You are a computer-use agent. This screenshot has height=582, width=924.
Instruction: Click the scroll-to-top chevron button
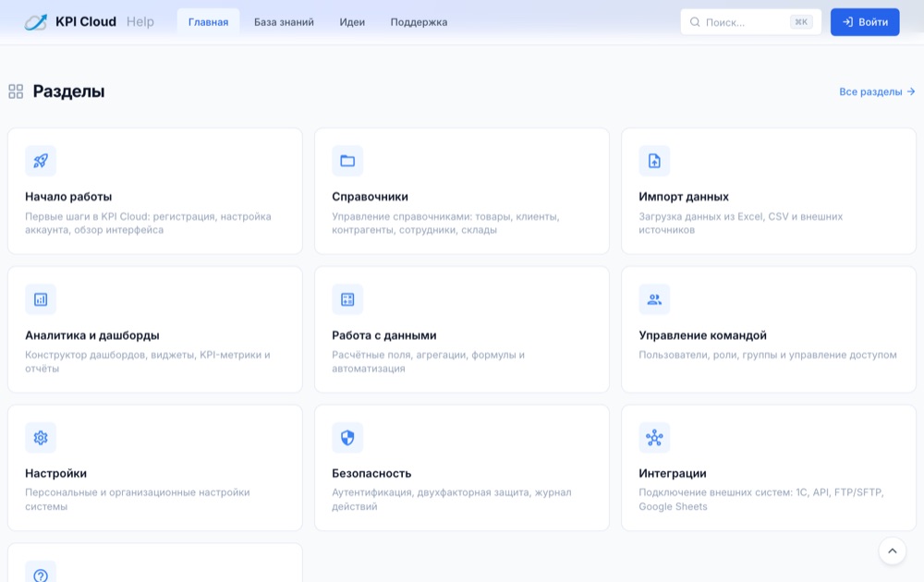tap(893, 551)
